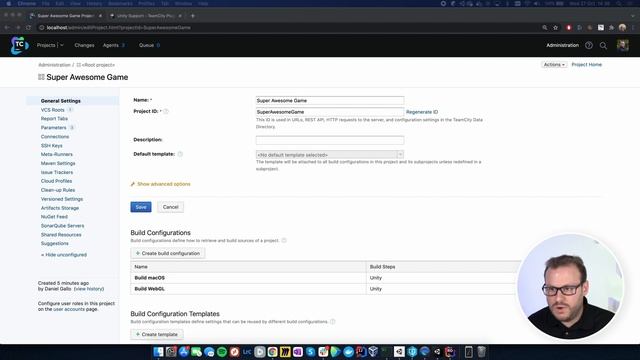Click the Project ID input field
The width and height of the screenshot is (640, 360).
coord(330,112)
